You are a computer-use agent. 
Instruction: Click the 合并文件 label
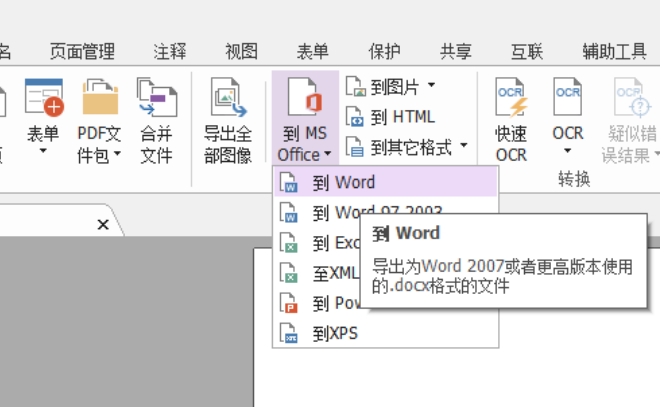point(157,145)
